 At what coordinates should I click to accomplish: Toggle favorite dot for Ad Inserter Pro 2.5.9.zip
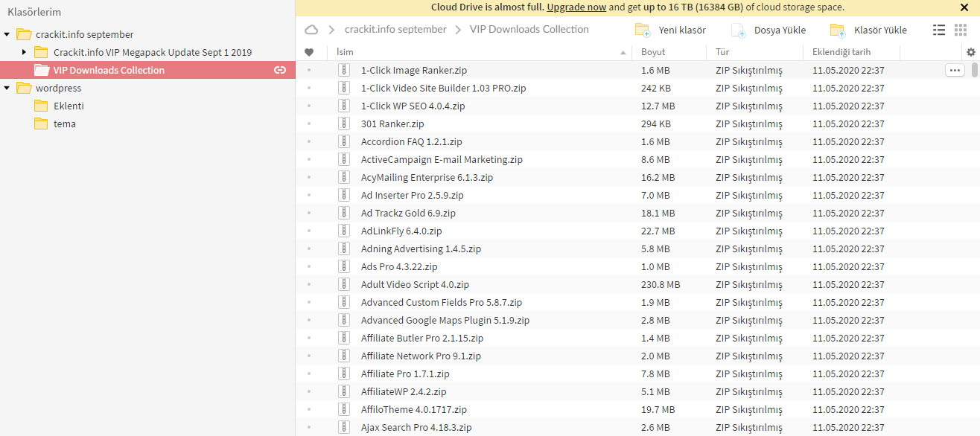309,195
